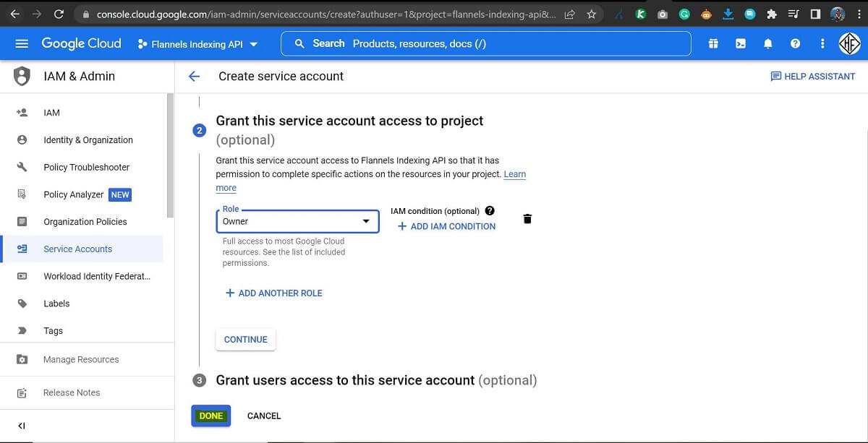Click the CONTINUE button
Image resolution: width=868 pixels, height=443 pixels.
point(246,339)
